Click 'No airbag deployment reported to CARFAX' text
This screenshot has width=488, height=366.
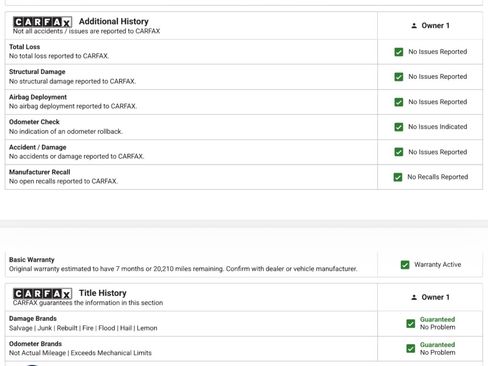point(73,106)
